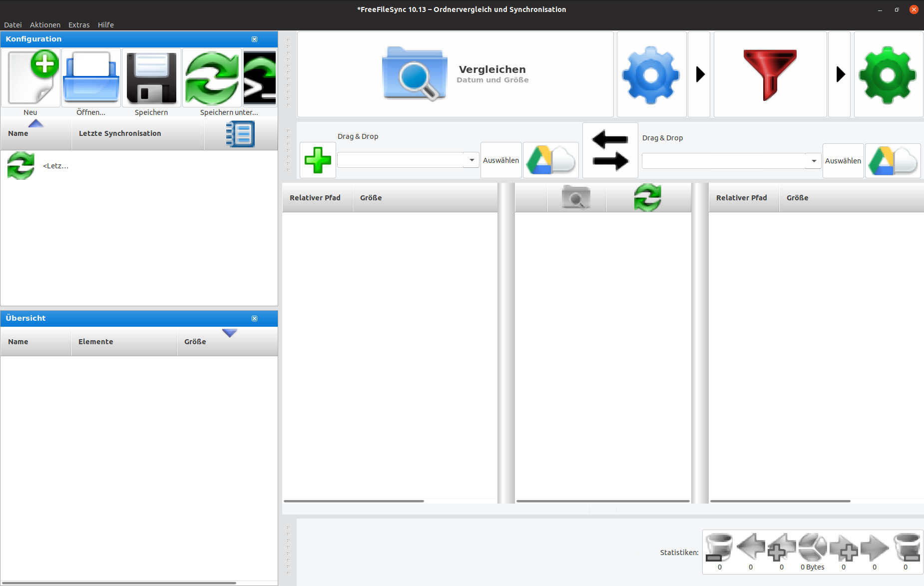Open the red funnel filter settings
Image resolution: width=924 pixels, height=586 pixels.
click(770, 74)
